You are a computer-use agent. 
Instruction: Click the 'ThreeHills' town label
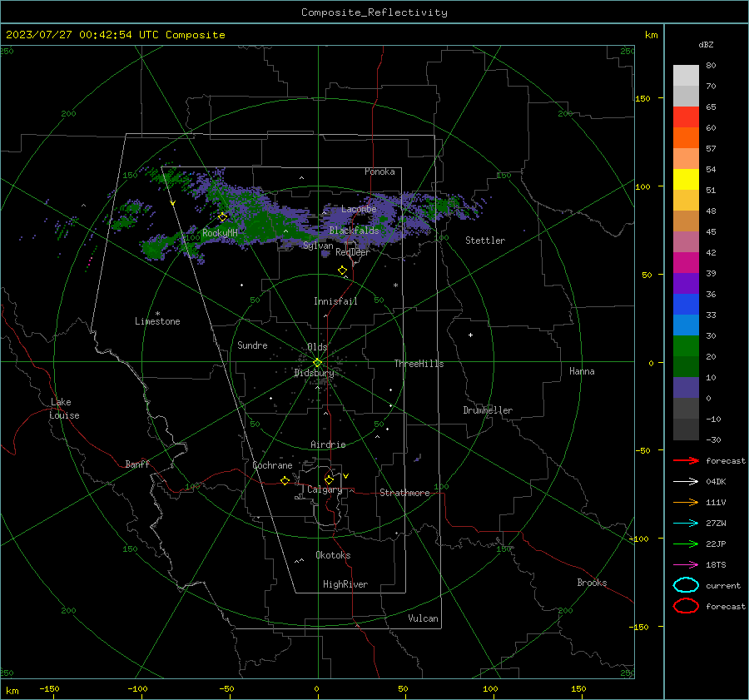coord(419,364)
